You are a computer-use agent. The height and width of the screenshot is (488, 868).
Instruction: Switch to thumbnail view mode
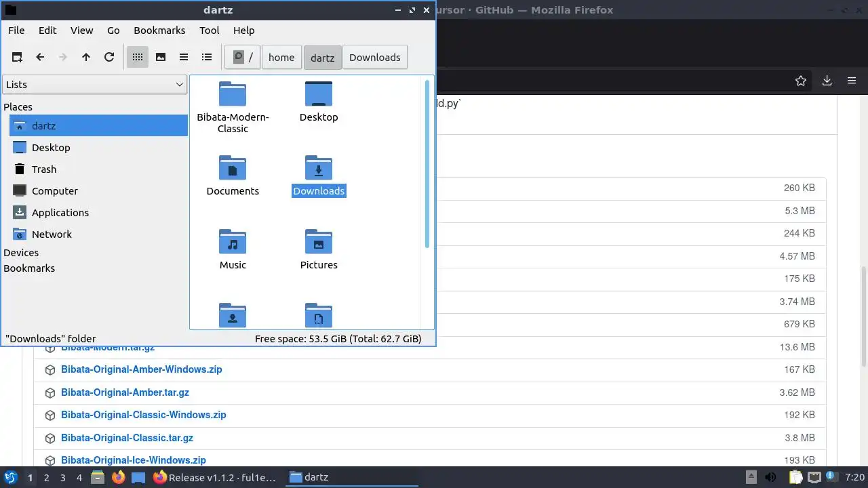point(161,57)
